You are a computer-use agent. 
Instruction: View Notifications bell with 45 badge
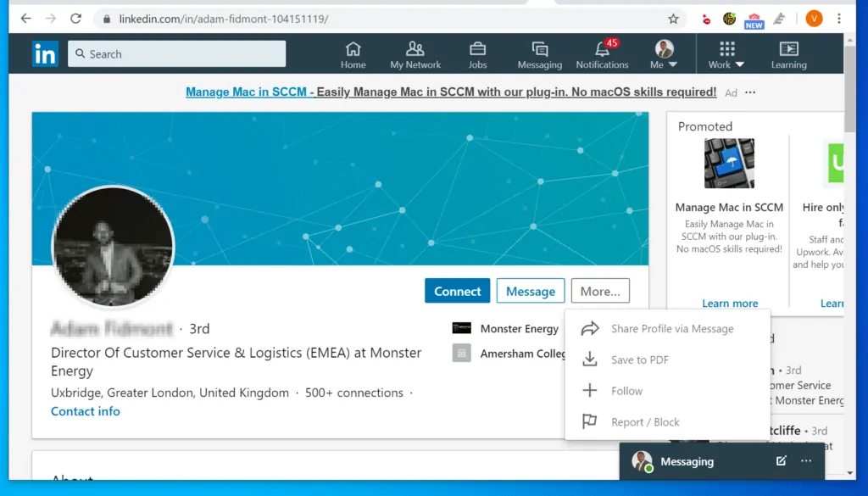pyautogui.click(x=603, y=55)
